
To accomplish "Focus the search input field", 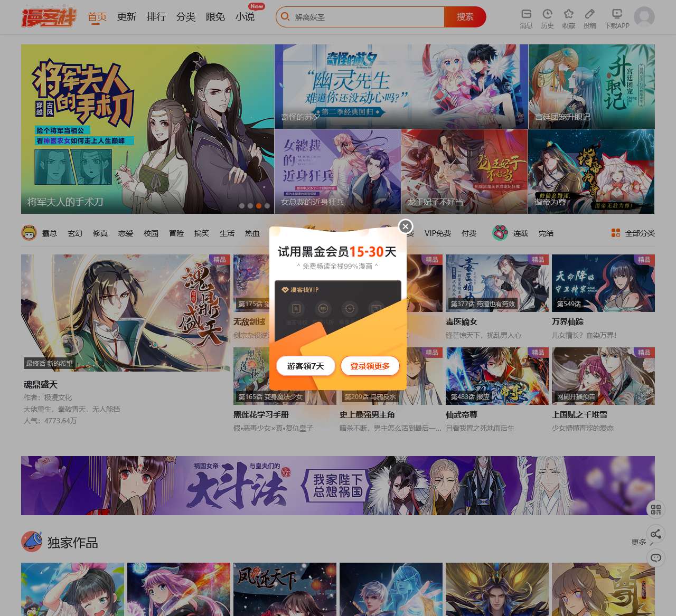I will tap(367, 17).
